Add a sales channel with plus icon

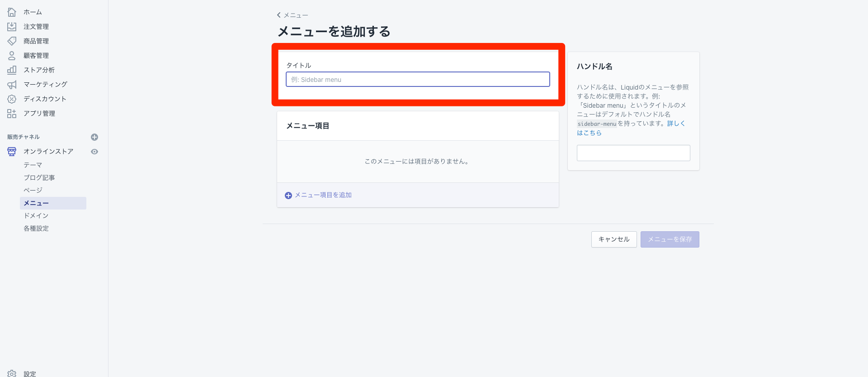coord(94,137)
